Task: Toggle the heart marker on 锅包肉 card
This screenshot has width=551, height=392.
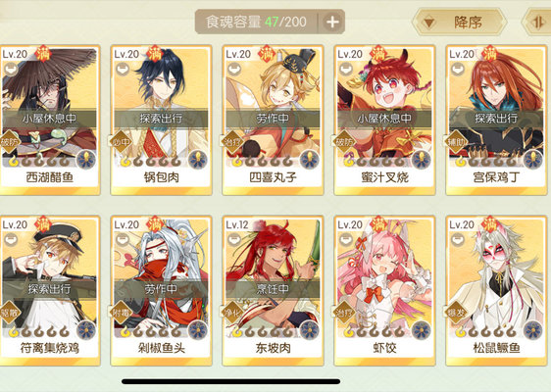Action: [122, 69]
